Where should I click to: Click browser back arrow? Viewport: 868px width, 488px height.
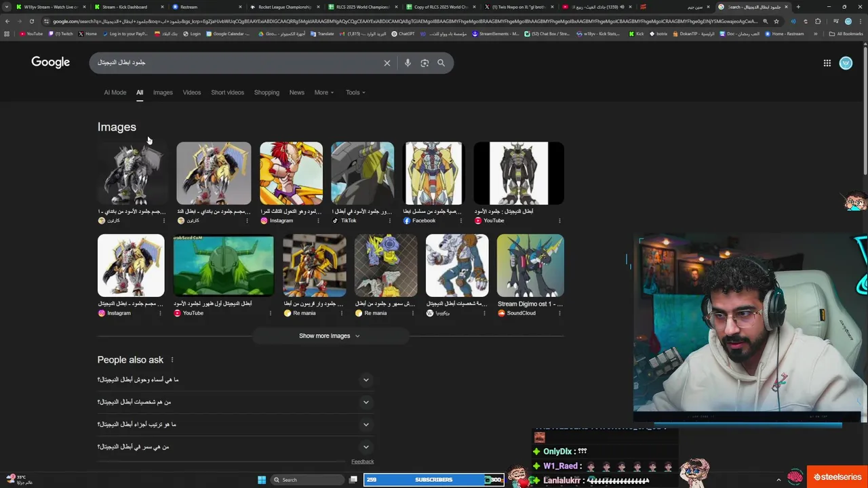point(7,21)
